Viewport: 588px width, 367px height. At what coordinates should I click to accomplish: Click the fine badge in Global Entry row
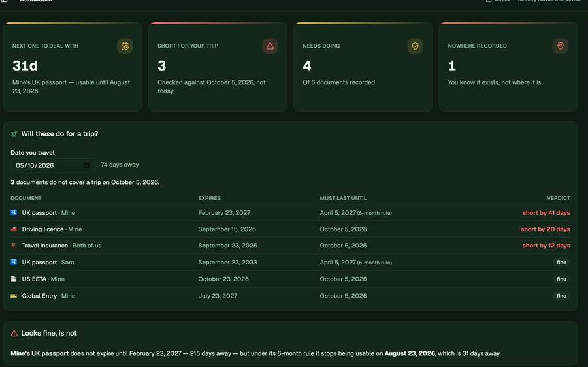[561, 296]
